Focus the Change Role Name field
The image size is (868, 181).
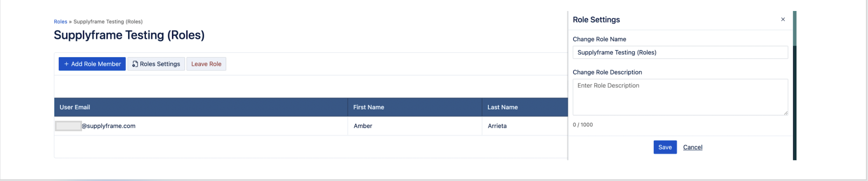pos(680,52)
